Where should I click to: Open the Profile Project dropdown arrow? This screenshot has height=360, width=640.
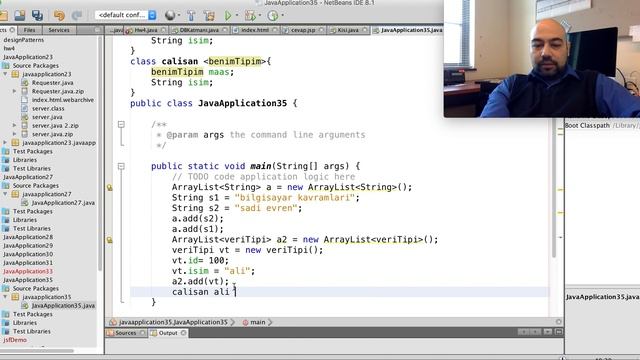(282, 16)
